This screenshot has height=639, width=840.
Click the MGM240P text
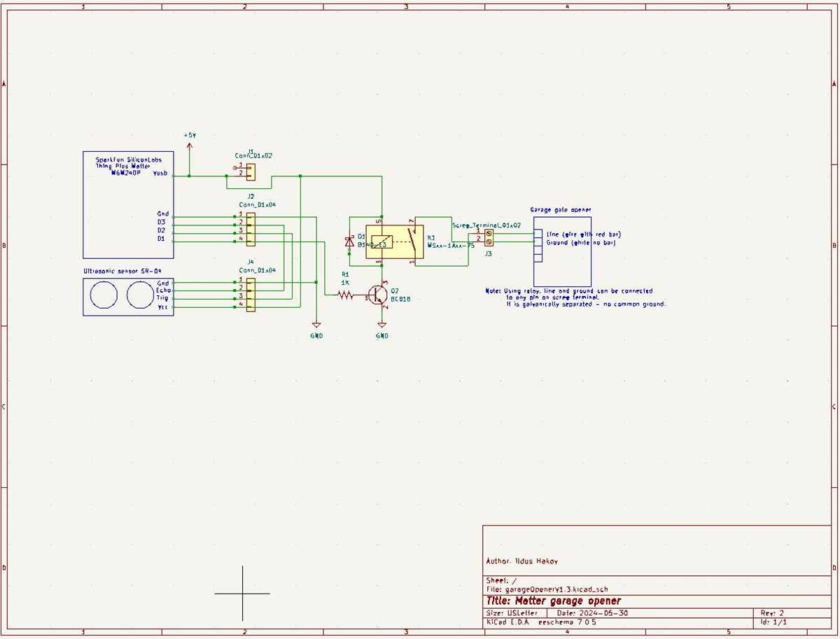[x=125, y=172]
